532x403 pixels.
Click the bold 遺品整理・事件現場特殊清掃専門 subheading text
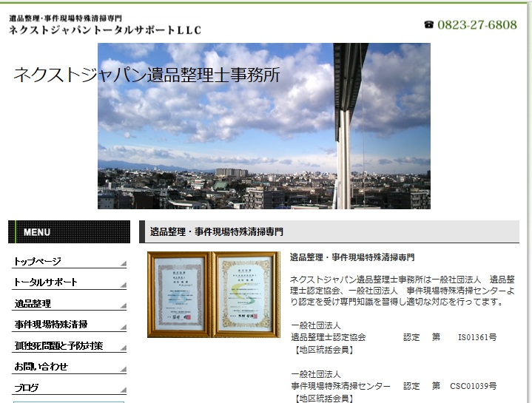click(x=352, y=258)
